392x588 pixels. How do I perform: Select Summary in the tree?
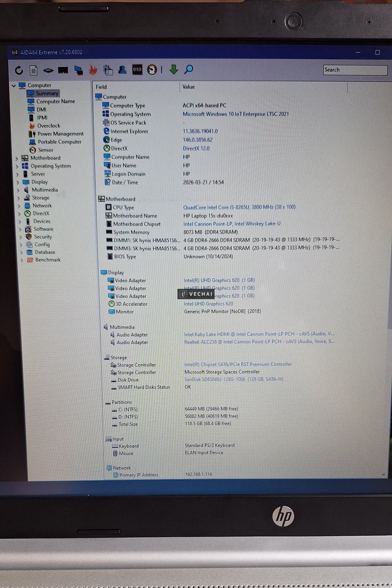pyautogui.click(x=43, y=93)
